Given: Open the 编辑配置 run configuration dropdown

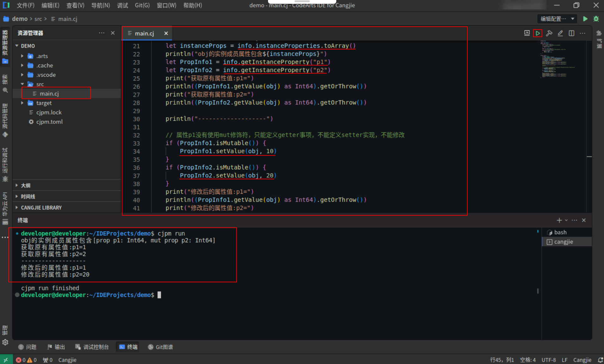Looking at the screenshot, I should click(557, 19).
